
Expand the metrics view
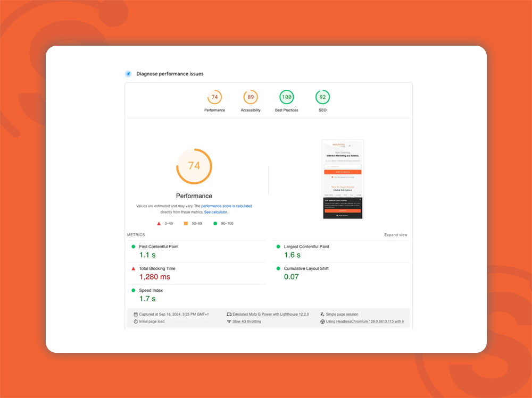(395, 235)
